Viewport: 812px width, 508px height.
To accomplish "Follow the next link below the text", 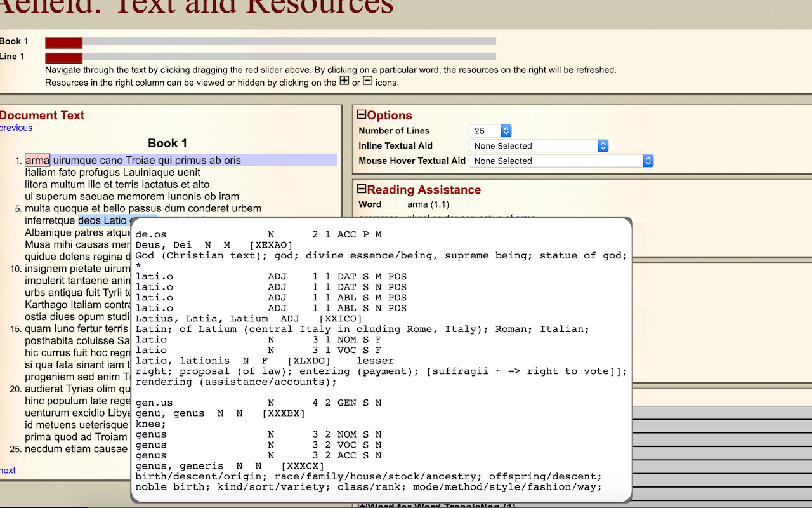I will click(x=8, y=471).
